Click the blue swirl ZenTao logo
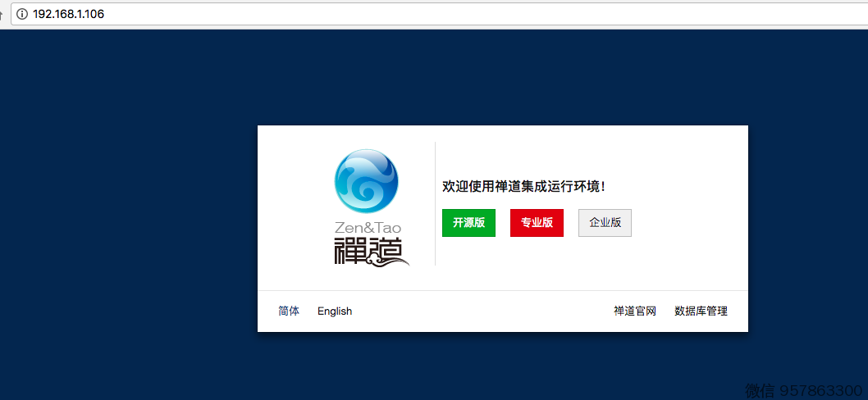Viewport: 868px width, 400px height. pyautogui.click(x=366, y=181)
